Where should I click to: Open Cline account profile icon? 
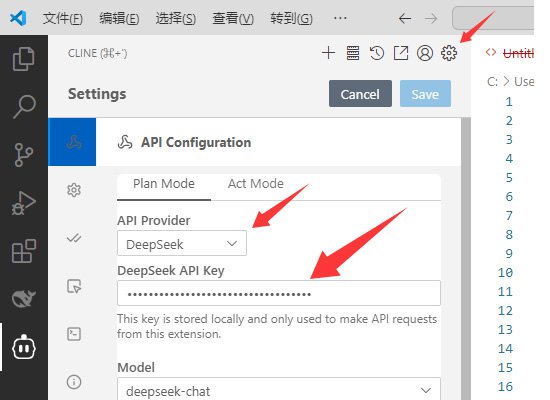point(425,53)
